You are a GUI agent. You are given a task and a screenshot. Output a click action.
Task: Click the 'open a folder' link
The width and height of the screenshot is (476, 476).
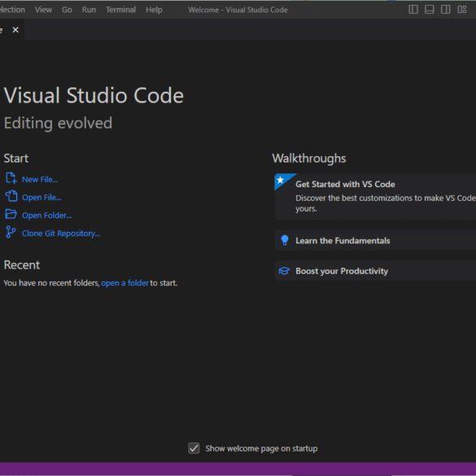[124, 283]
